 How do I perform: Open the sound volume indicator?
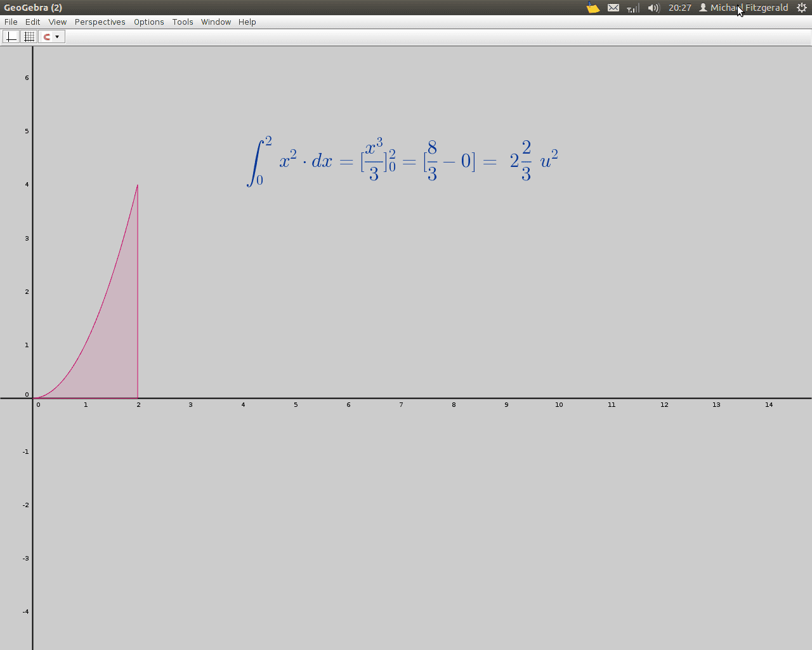(x=653, y=8)
